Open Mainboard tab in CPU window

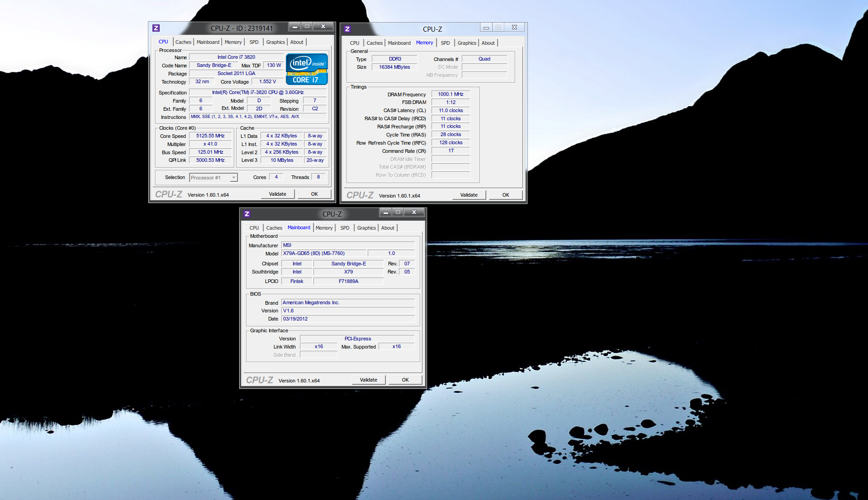[x=208, y=42]
